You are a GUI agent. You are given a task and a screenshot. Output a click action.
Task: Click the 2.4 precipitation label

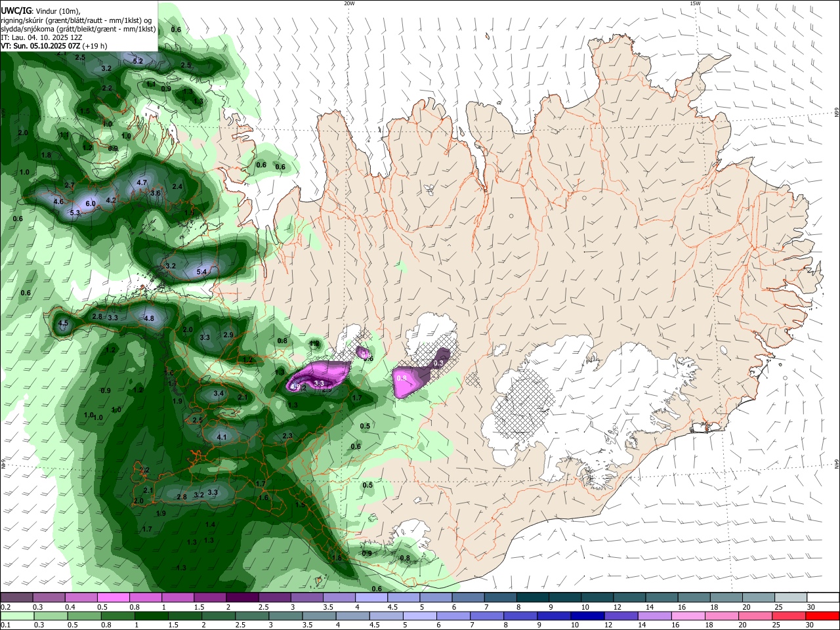[x=177, y=186]
